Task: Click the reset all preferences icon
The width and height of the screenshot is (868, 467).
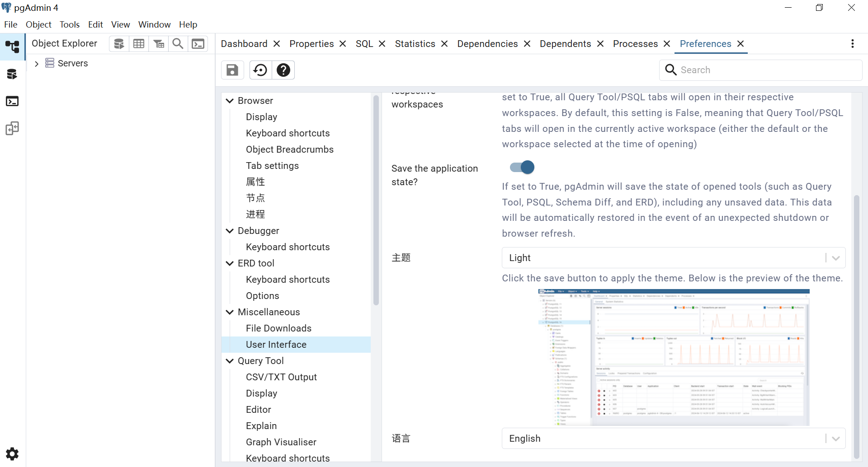Action: pyautogui.click(x=260, y=70)
